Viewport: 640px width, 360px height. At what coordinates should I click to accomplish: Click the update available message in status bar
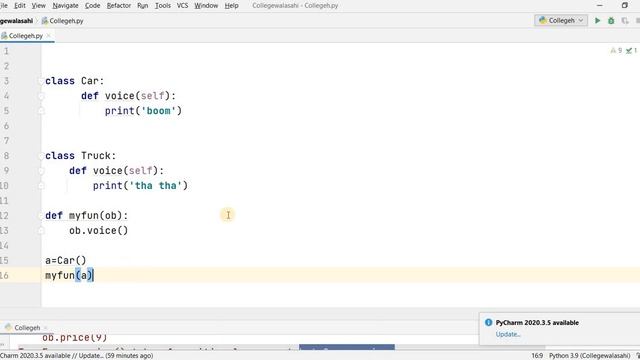click(x=76, y=356)
